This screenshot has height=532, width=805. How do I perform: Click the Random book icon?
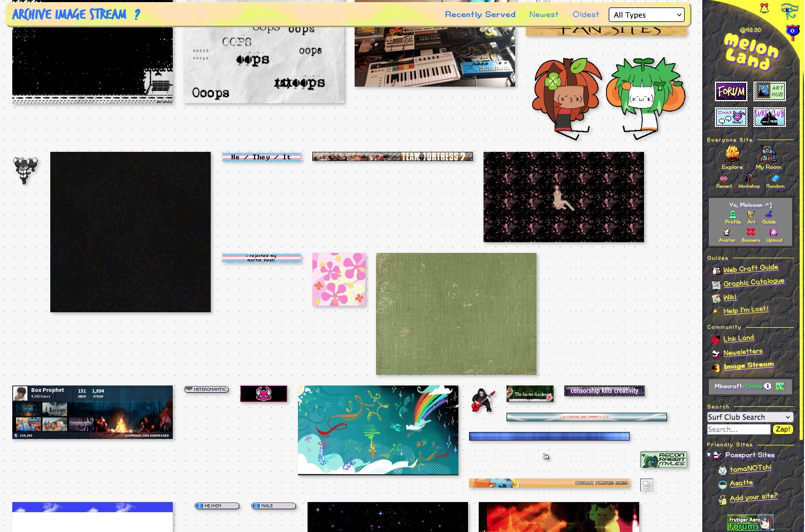(775, 179)
